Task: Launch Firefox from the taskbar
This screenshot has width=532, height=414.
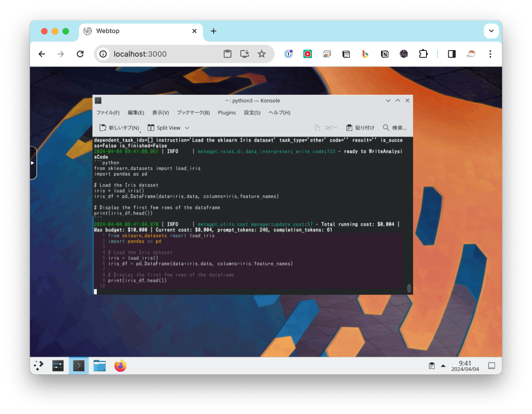Action: pos(120,366)
